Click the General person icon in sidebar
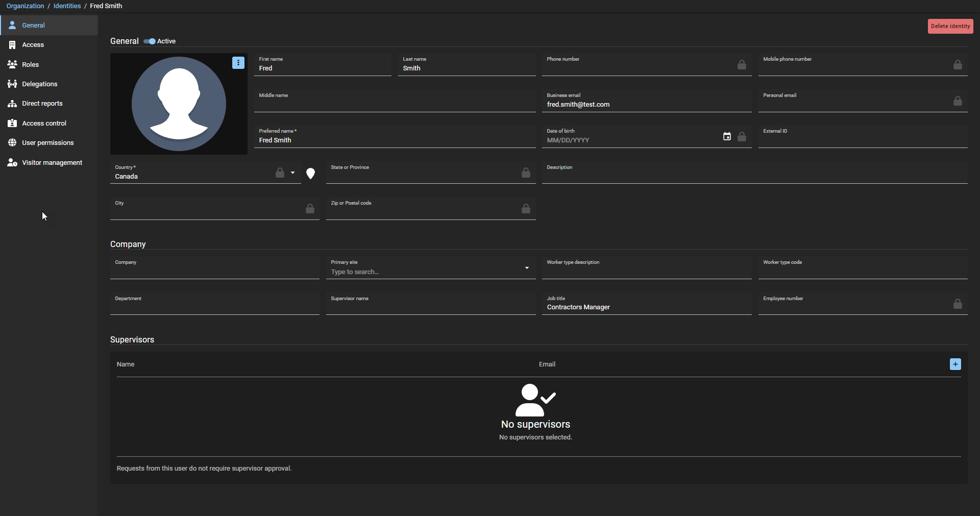 (12, 25)
